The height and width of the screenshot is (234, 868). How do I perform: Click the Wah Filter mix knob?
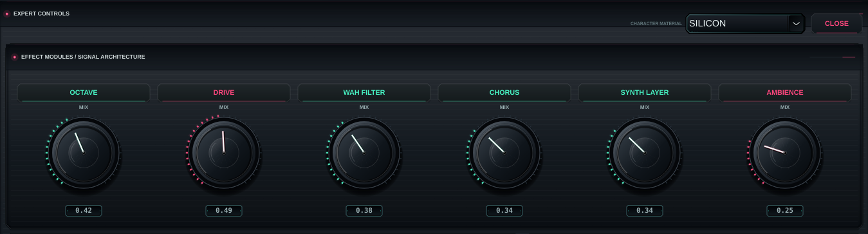coord(364,153)
